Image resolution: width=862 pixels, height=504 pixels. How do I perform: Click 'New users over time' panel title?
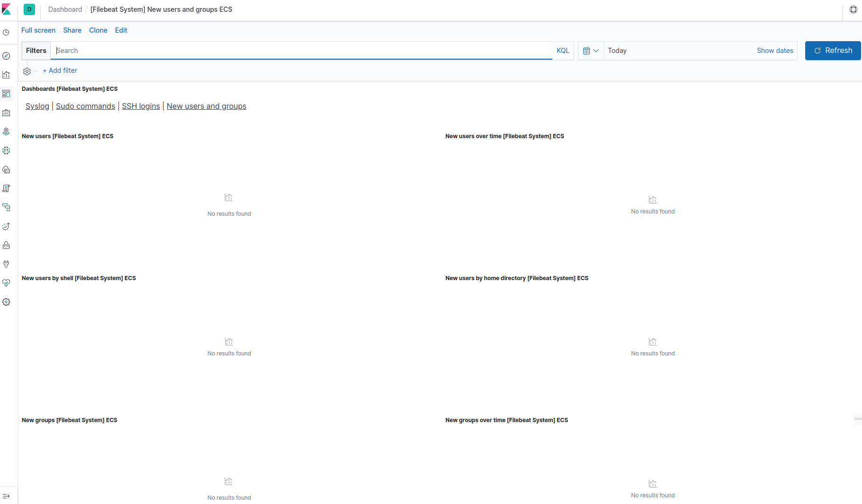click(505, 136)
